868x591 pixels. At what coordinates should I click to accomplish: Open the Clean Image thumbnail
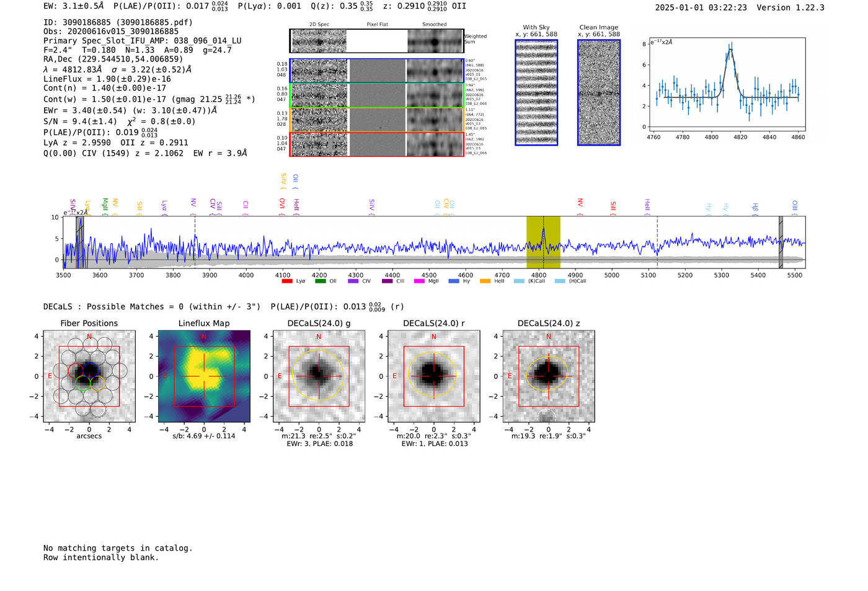click(599, 92)
